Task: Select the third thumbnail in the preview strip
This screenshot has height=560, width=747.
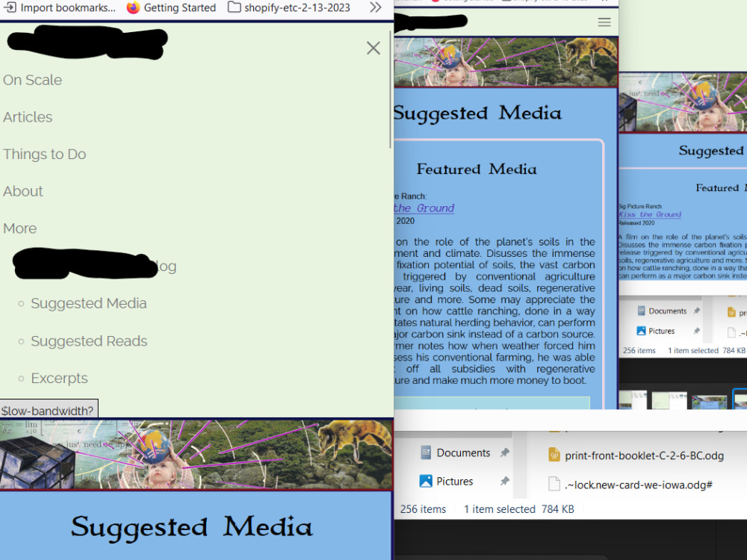Action: 709,401
